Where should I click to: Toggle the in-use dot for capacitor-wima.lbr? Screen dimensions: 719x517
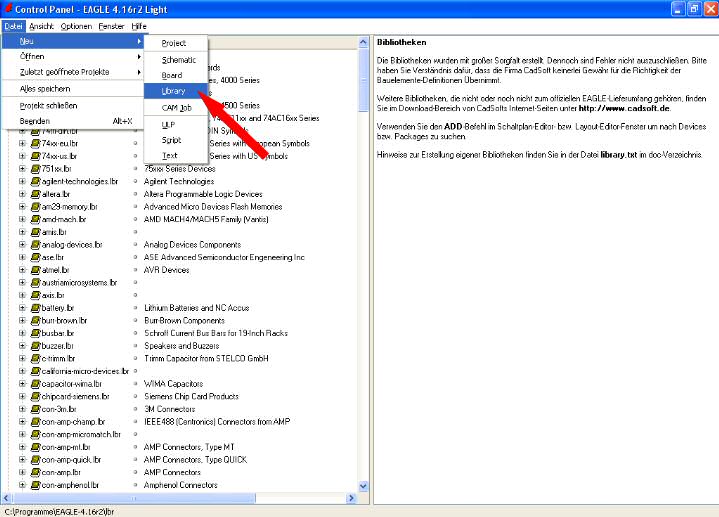tap(135, 384)
